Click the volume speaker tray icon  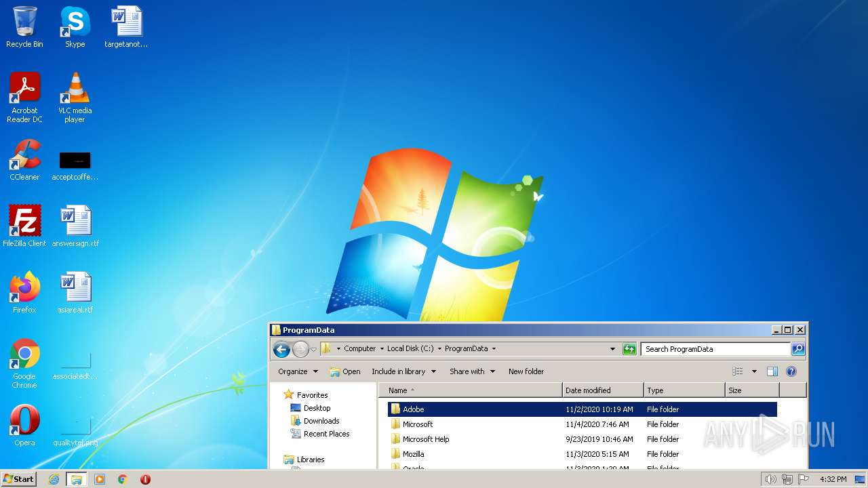pyautogui.click(x=770, y=479)
